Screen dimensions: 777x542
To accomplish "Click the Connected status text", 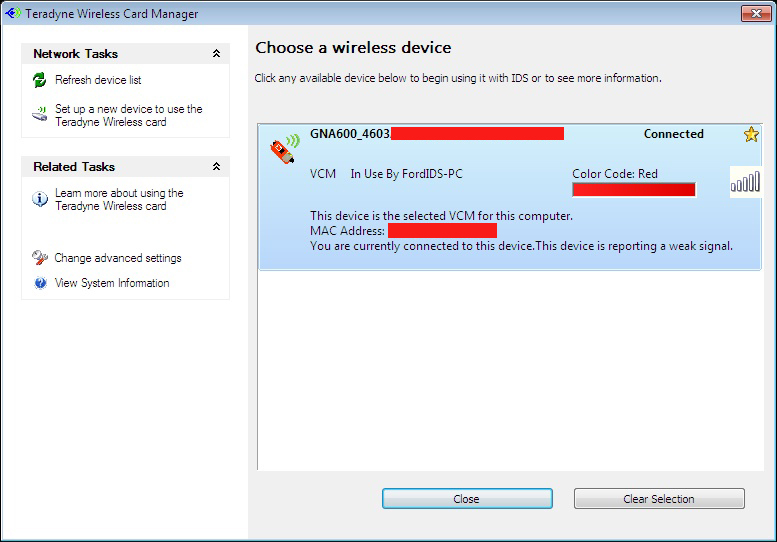I will click(x=673, y=134).
